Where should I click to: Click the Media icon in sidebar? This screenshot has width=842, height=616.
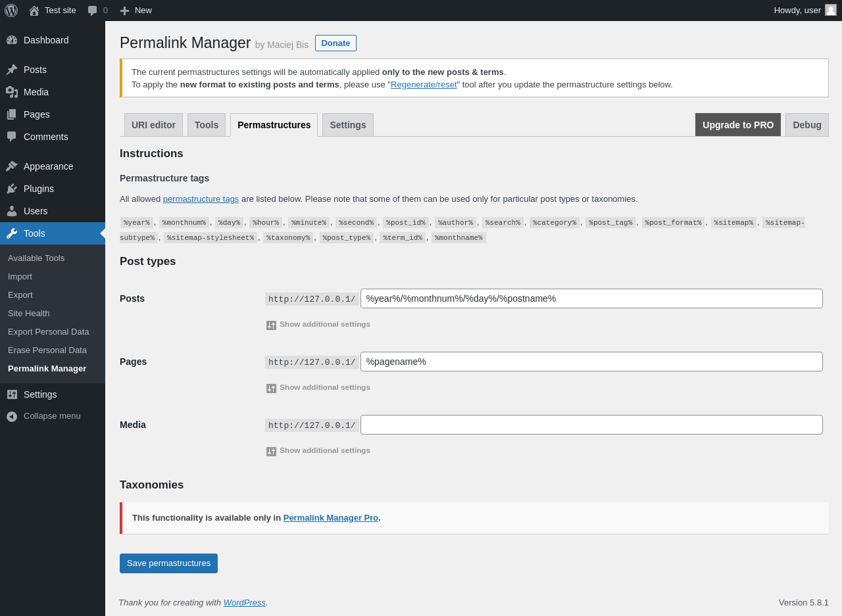point(12,92)
